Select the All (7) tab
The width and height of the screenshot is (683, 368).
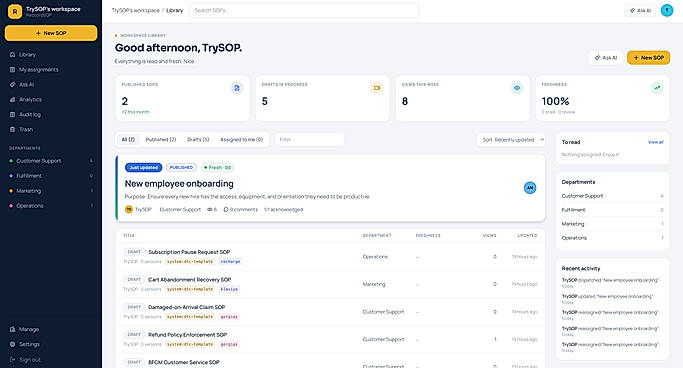point(128,140)
